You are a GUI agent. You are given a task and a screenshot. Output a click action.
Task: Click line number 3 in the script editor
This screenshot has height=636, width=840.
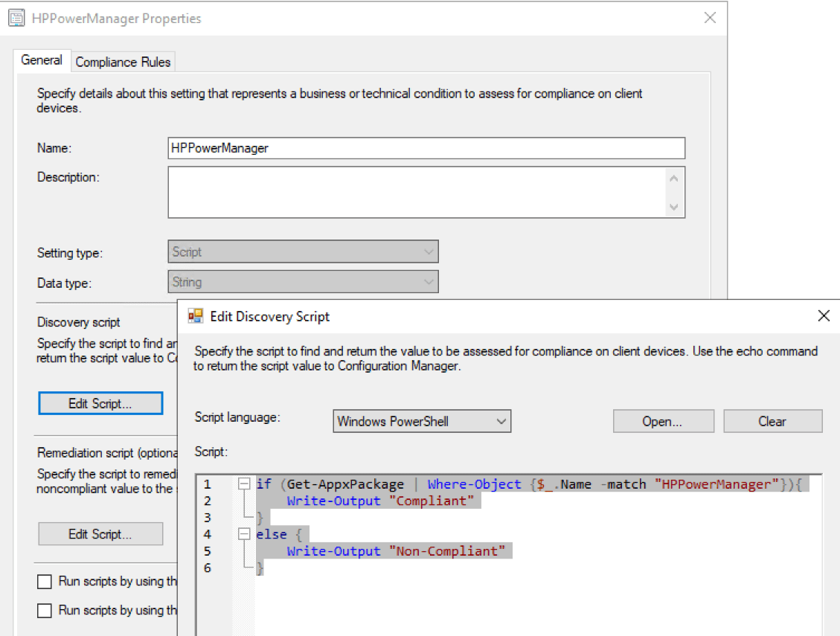point(207,517)
